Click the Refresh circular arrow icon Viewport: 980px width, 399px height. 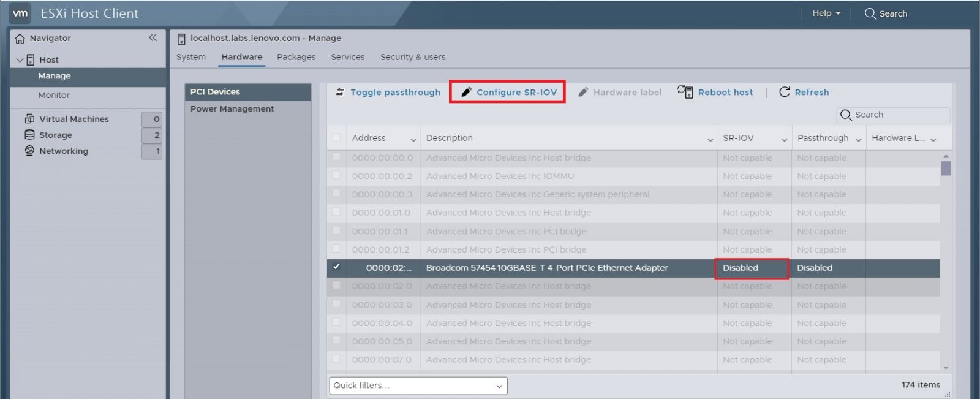tap(784, 92)
